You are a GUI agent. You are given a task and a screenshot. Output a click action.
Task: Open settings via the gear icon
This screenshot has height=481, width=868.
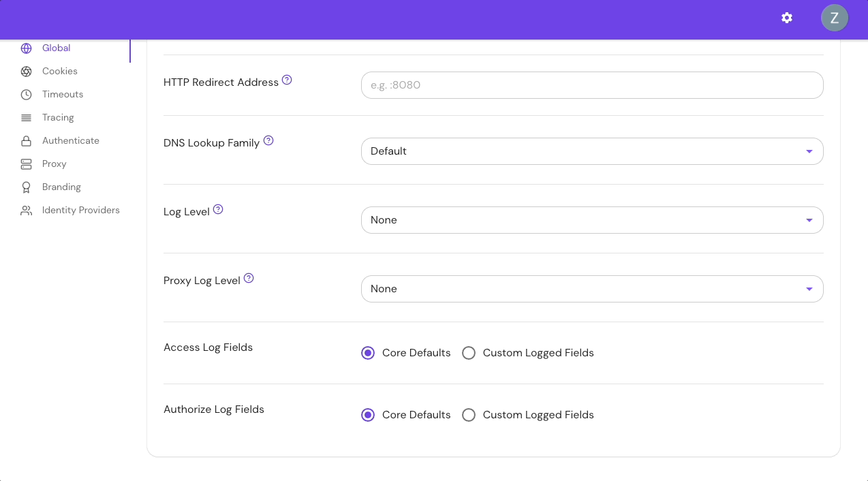tap(787, 18)
